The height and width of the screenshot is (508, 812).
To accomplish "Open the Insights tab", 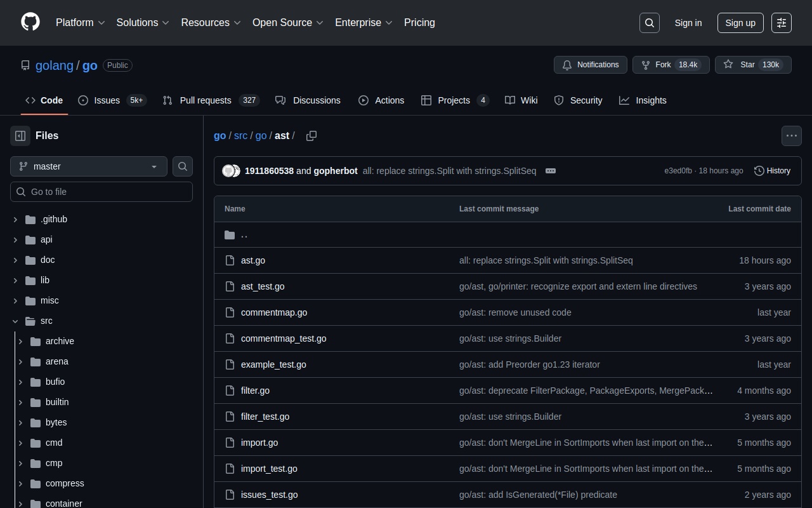I will 643,100.
